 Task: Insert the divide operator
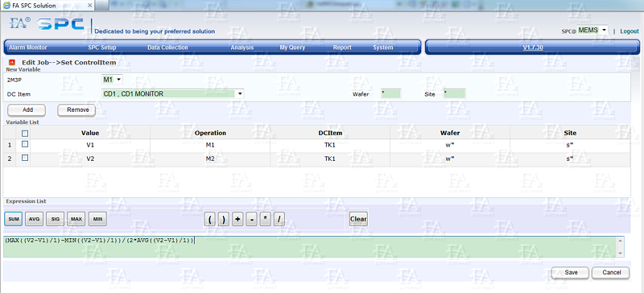[x=279, y=220]
